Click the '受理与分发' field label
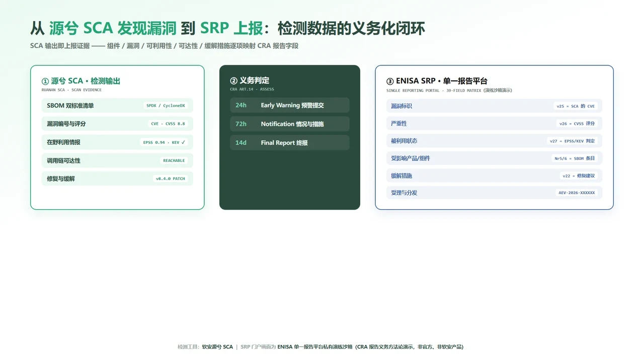The height and width of the screenshot is (362, 644). tap(404, 193)
